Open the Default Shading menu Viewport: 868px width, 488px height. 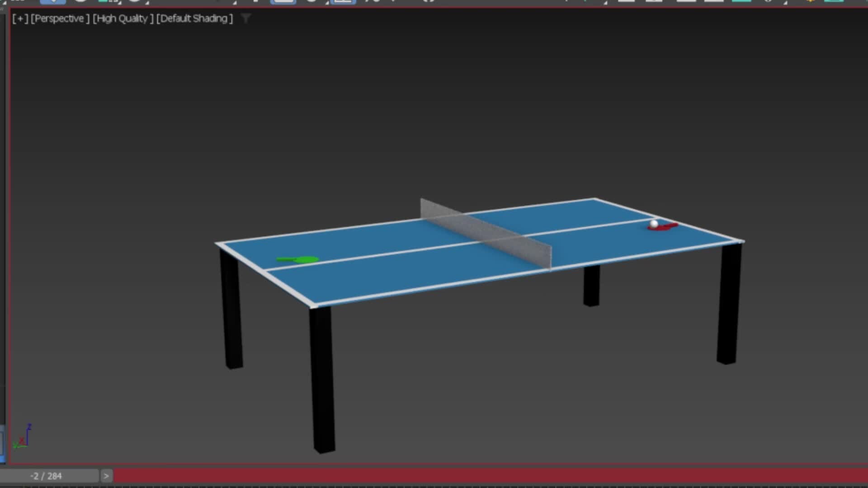pyautogui.click(x=193, y=19)
